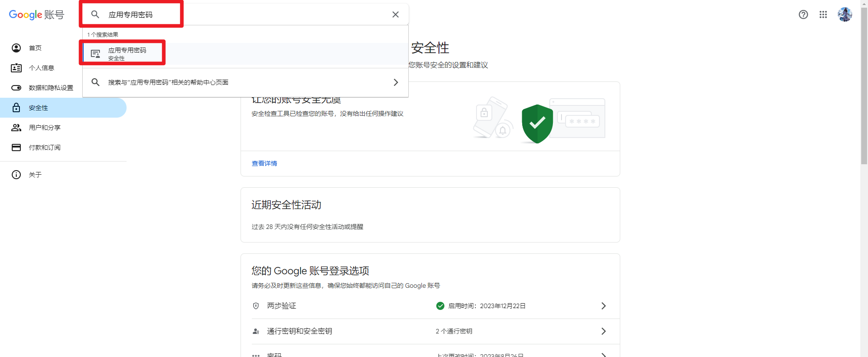Viewport: 868px width, 357px height.
Task: Go to 首页 in sidebar
Action: pos(63,48)
